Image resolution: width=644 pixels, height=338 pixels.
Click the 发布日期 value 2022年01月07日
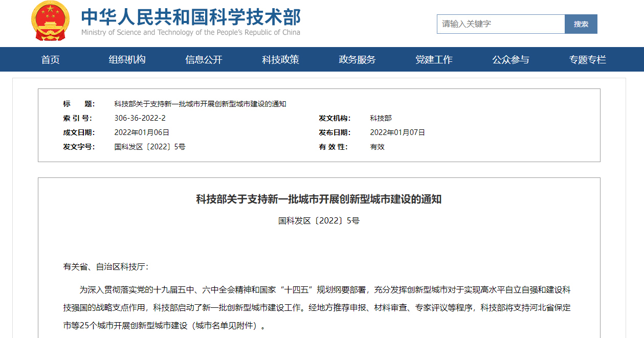pos(397,132)
